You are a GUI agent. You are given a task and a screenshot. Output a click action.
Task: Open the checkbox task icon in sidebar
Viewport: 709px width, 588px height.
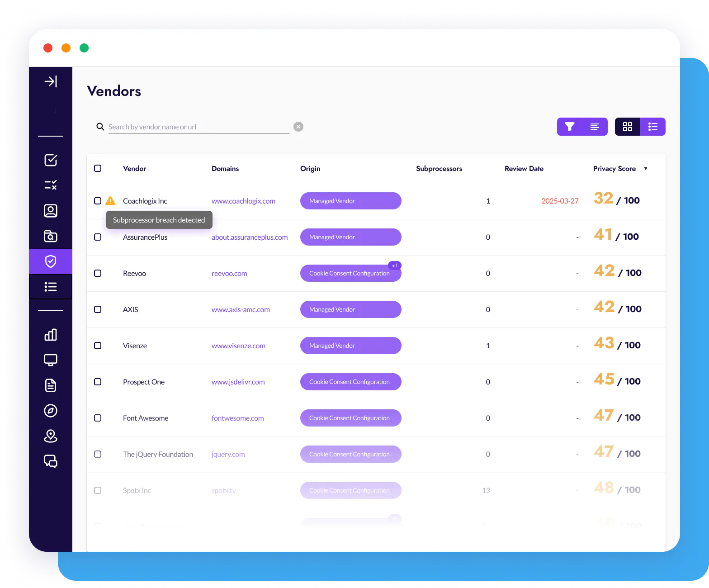coord(51,160)
